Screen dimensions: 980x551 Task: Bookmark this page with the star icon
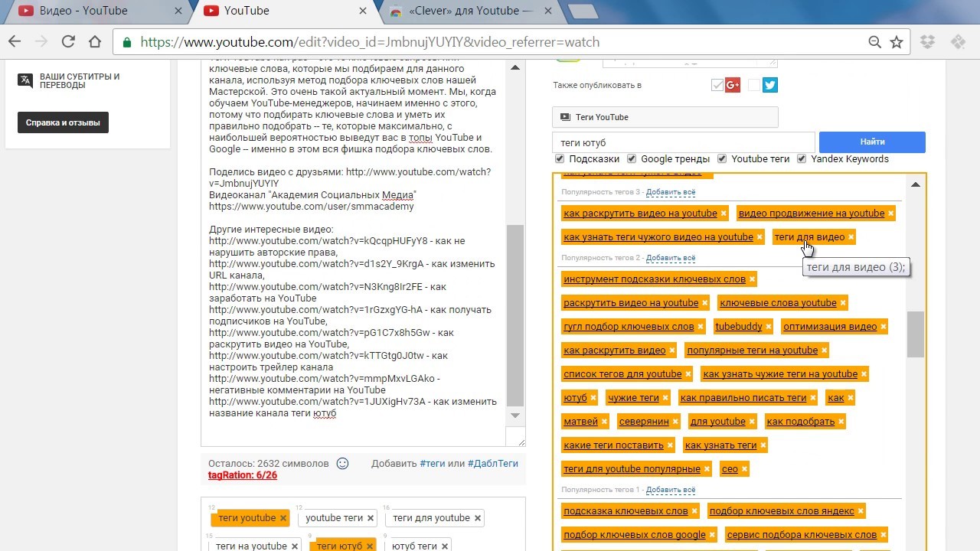click(x=897, y=42)
